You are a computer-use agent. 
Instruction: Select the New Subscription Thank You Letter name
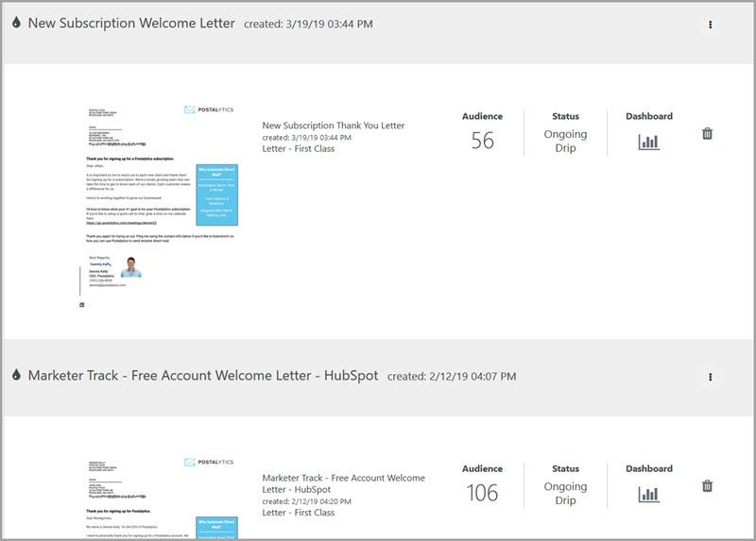pyautogui.click(x=334, y=126)
